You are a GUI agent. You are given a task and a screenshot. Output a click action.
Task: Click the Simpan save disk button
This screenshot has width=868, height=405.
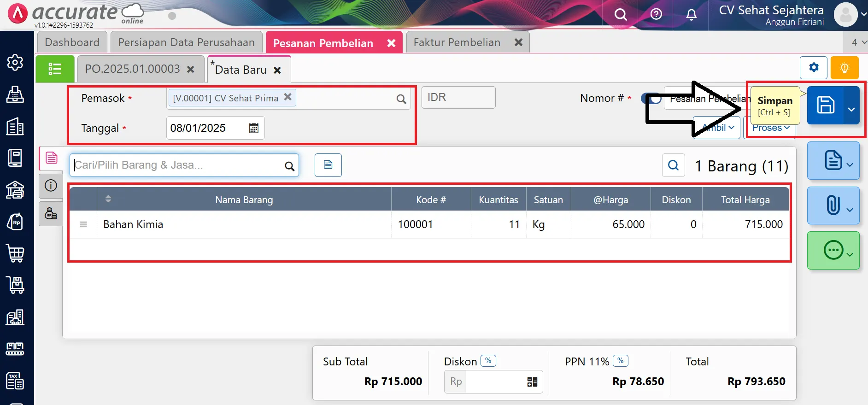coord(826,105)
